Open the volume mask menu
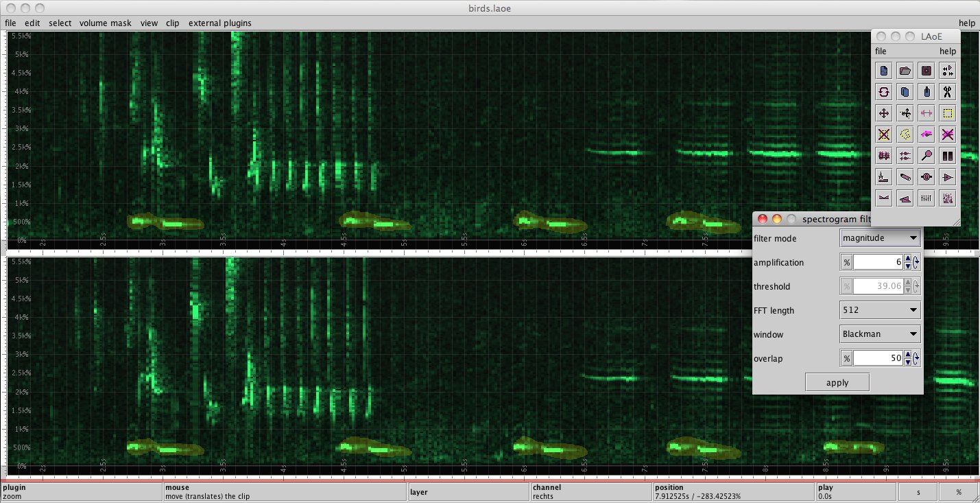This screenshot has width=980, height=503. (x=105, y=23)
